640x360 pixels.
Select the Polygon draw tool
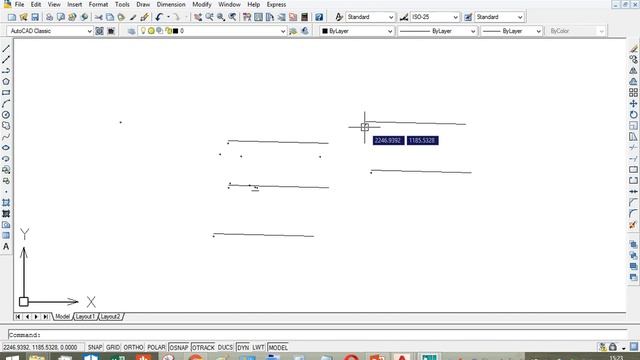(x=6, y=82)
